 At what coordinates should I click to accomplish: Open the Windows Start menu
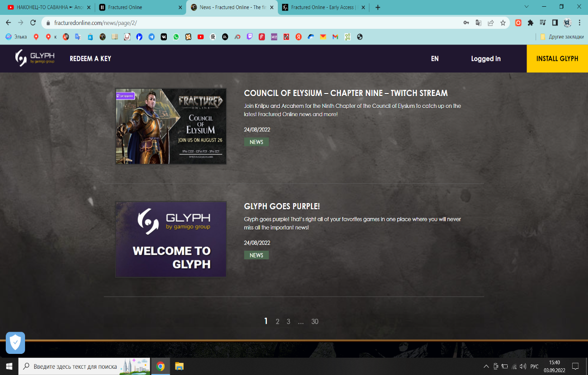coord(9,366)
